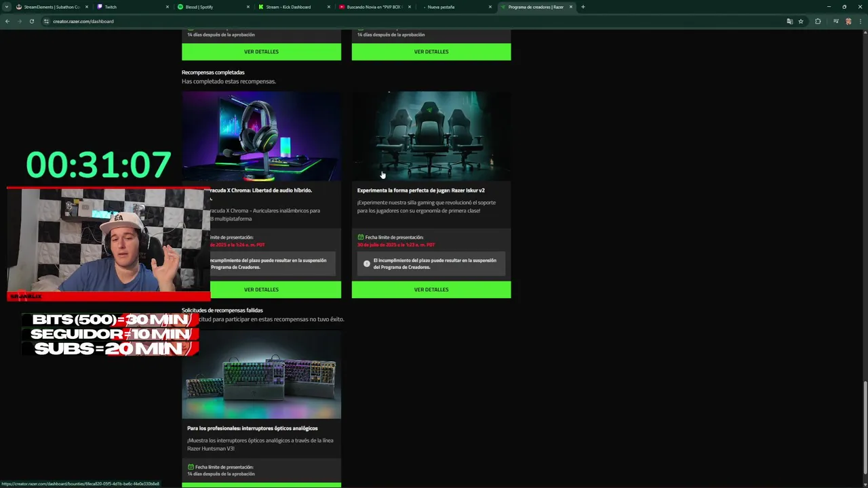Screen dimensions: 868x488
Task: Click the browser forward arrow
Action: click(19, 21)
